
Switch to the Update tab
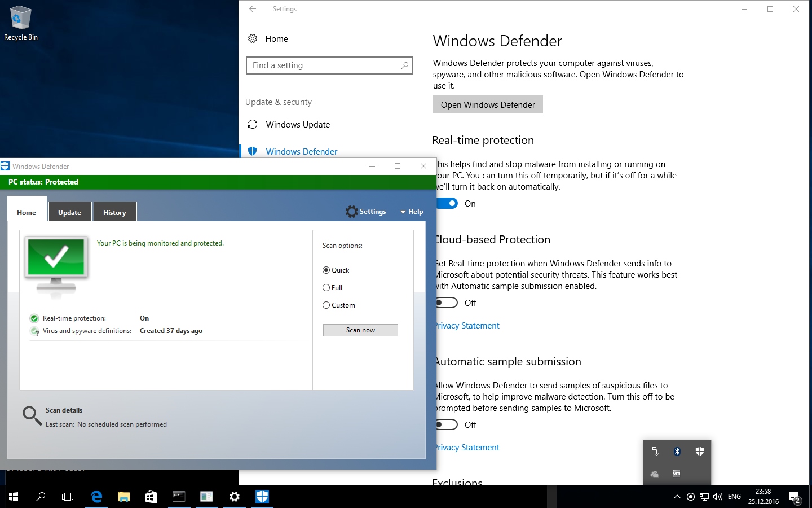[69, 213]
